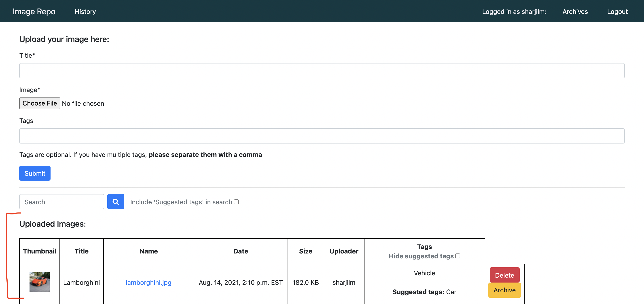
Task: Click the Lamborghini thumbnail image
Action: (40, 282)
